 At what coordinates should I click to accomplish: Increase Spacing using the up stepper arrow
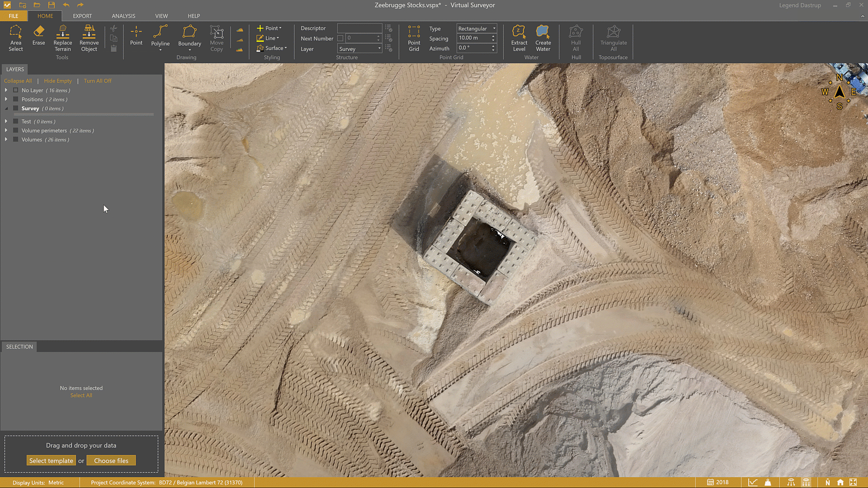click(493, 36)
